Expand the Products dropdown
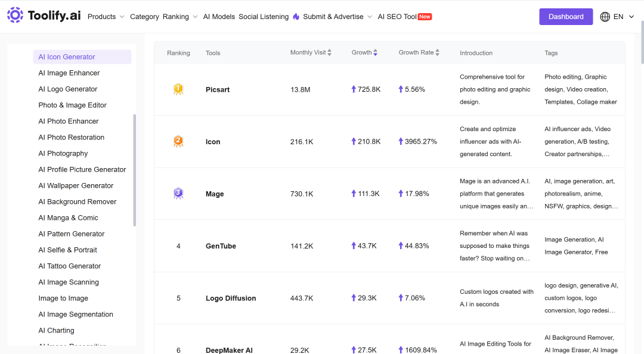The image size is (644, 354). [106, 17]
